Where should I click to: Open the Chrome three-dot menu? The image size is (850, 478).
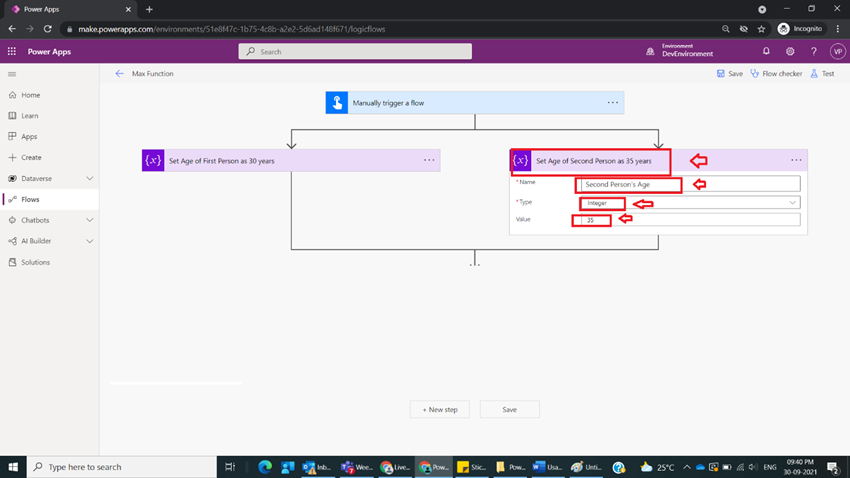click(838, 29)
